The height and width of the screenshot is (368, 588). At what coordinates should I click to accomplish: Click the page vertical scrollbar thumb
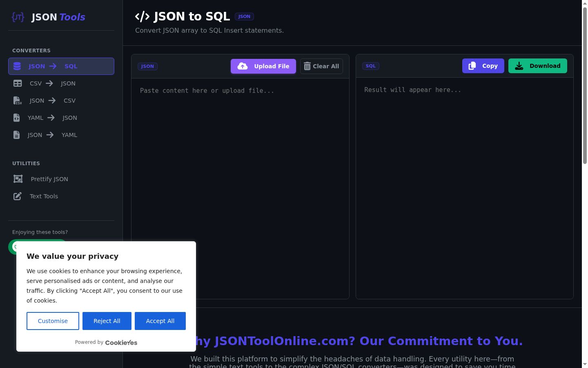pos(585,86)
